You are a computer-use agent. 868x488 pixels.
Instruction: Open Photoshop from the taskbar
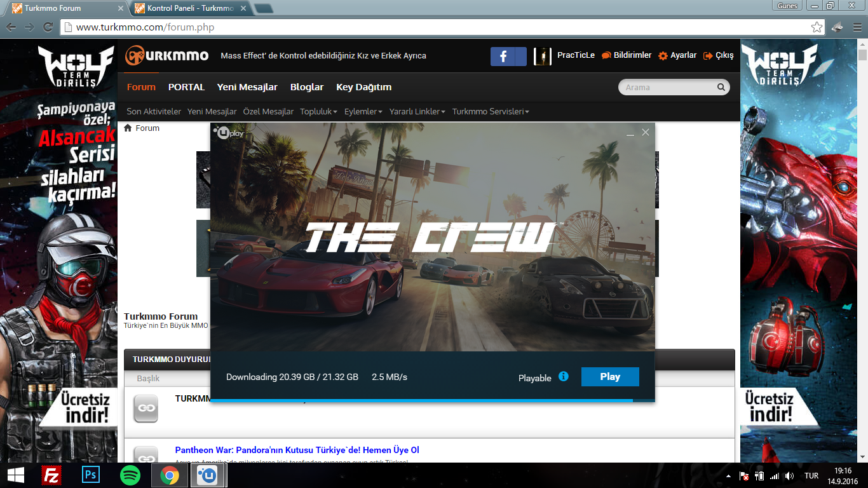pyautogui.click(x=91, y=475)
